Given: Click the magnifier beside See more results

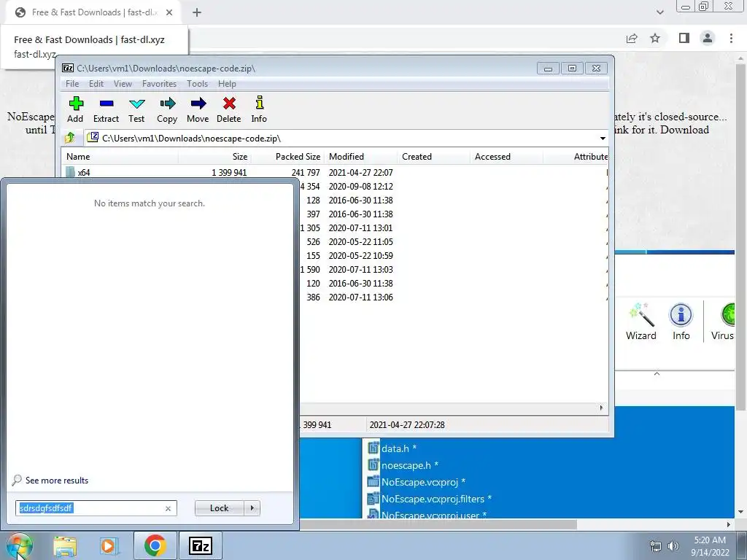Looking at the screenshot, I should tap(17, 480).
